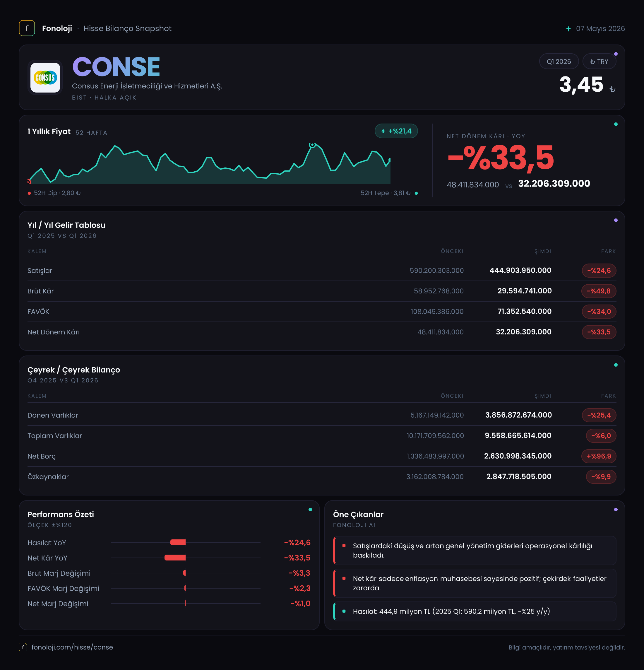This screenshot has width=644, height=670.
Task: Click the −%3,3 value for Brüt Marj Değişimi
Action: [299, 573]
